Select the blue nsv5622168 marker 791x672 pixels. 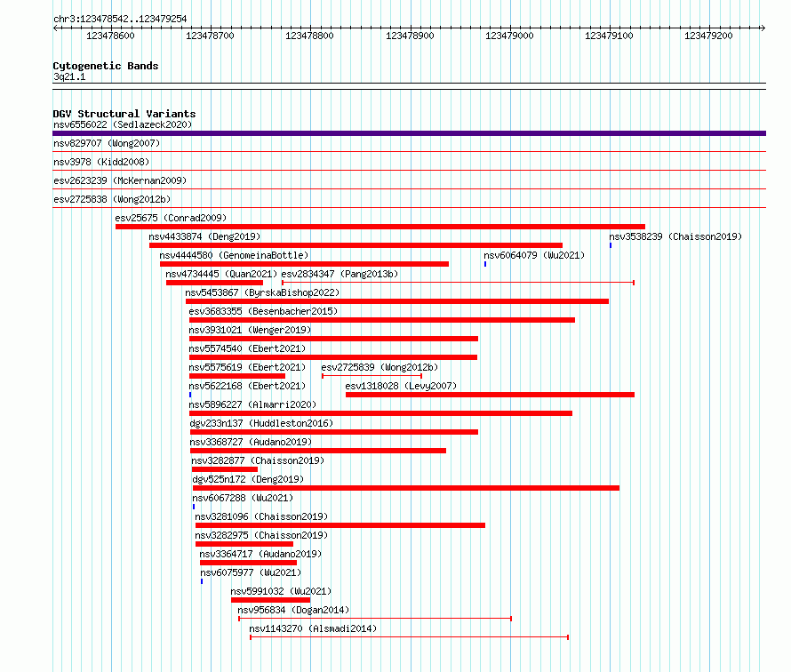(190, 395)
